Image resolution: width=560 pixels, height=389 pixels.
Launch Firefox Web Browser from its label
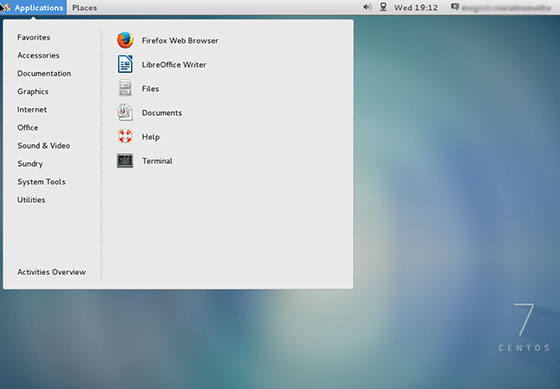180,40
